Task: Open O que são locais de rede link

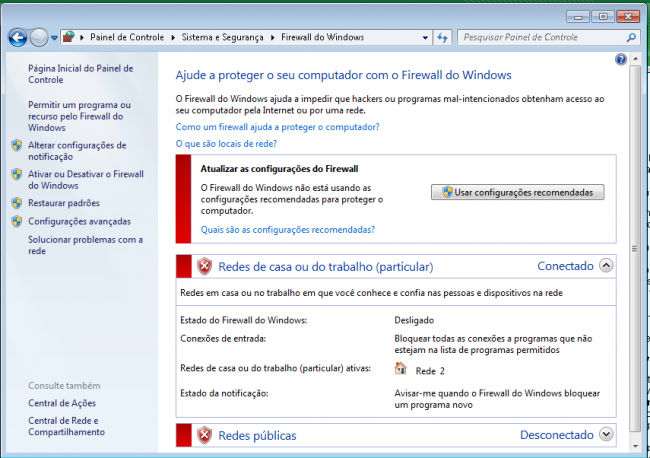Action: tap(226, 143)
